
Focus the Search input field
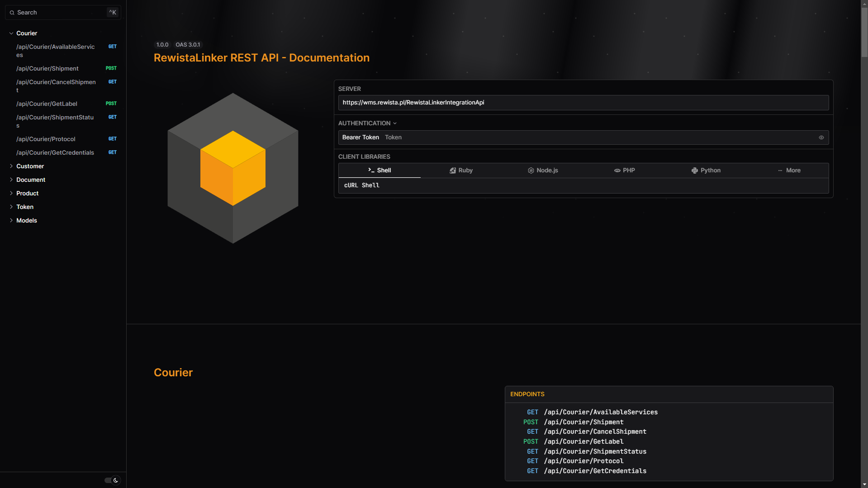click(63, 13)
